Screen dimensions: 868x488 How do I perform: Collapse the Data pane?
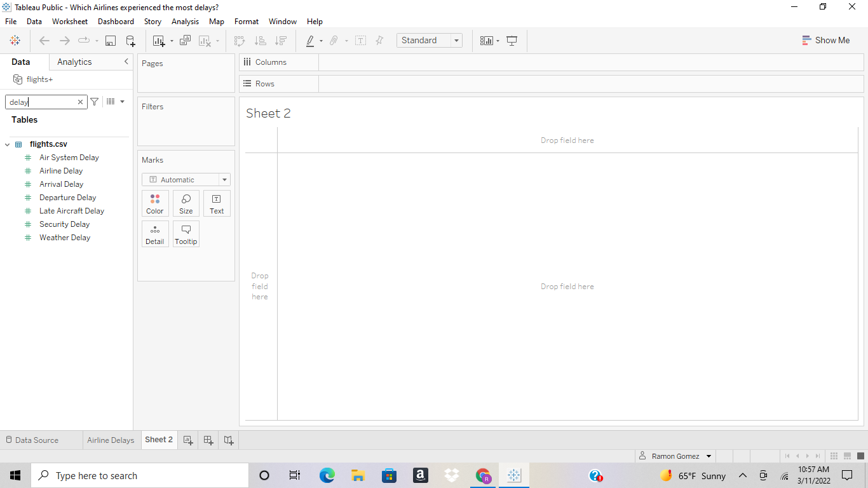(126, 62)
